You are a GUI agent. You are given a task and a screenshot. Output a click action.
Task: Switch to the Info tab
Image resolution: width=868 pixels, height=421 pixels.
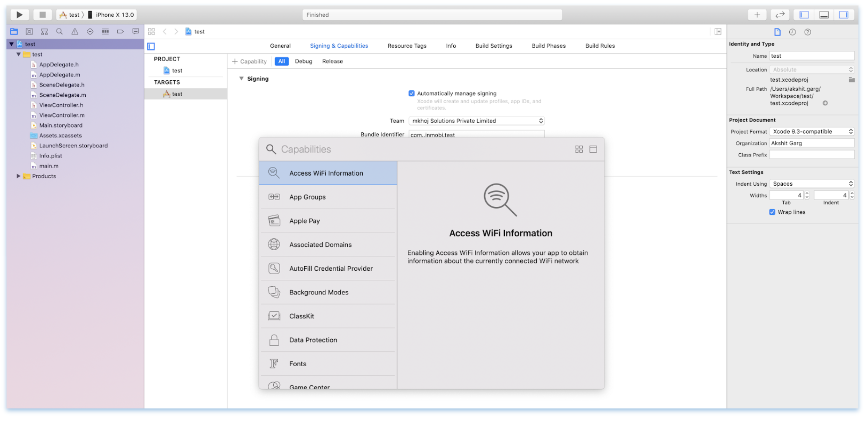pos(451,46)
